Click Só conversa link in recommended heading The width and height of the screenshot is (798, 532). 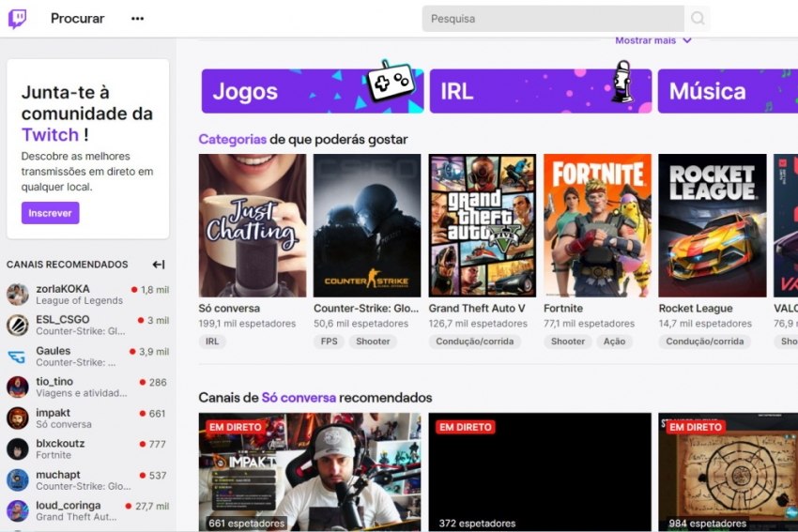coord(299,398)
